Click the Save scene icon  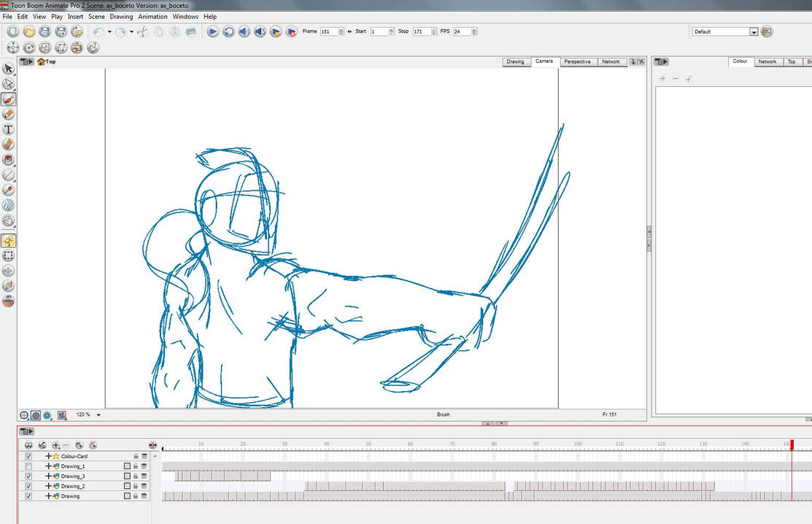(x=45, y=31)
